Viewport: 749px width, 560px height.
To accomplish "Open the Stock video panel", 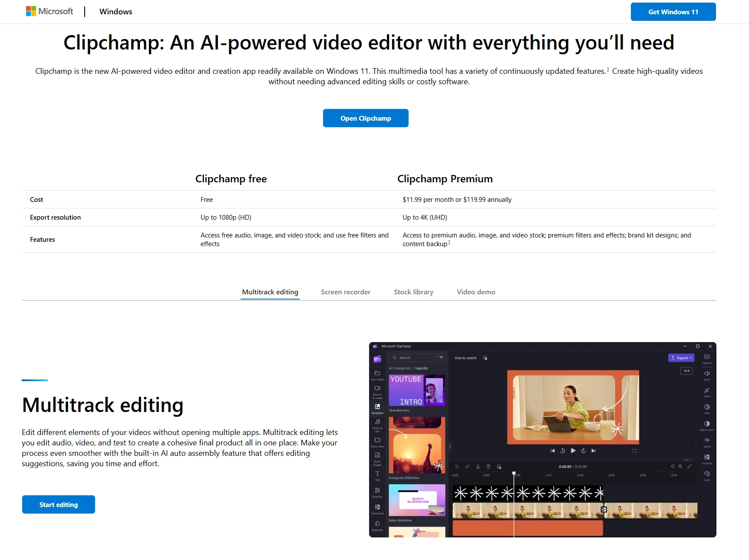I will (377, 442).
